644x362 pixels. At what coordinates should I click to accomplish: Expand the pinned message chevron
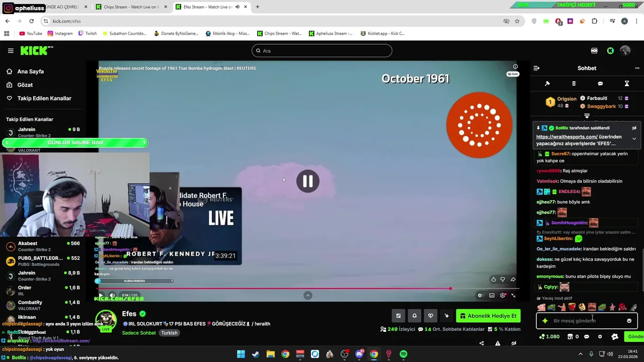click(634, 139)
